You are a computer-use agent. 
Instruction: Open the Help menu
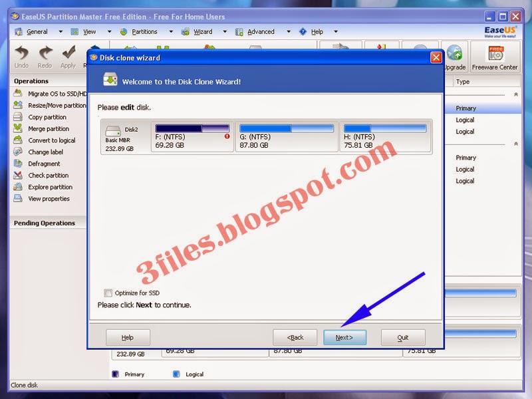(317, 32)
